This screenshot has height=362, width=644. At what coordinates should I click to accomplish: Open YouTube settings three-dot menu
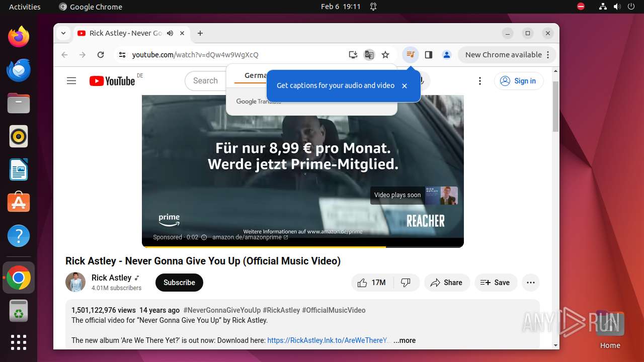point(480,81)
